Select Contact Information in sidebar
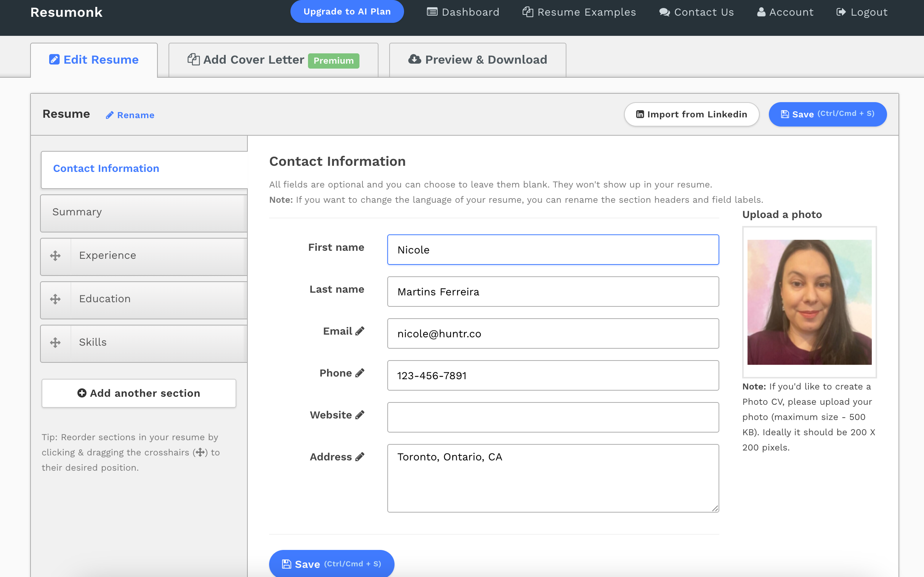Viewport: 924px width, 577px height. pos(143,169)
